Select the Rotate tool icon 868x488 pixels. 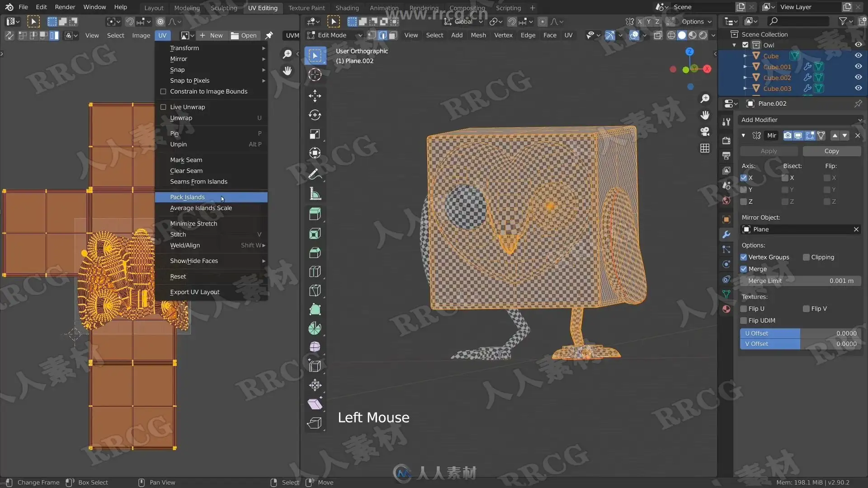(315, 115)
